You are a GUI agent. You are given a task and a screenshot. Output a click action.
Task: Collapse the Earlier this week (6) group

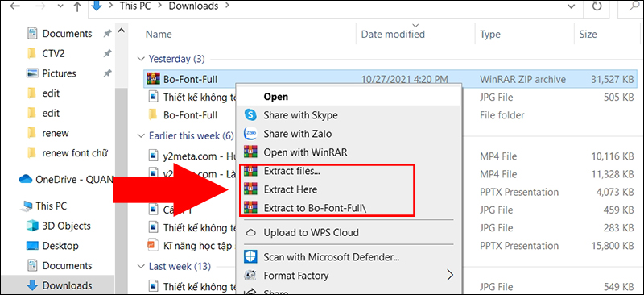[142, 135]
